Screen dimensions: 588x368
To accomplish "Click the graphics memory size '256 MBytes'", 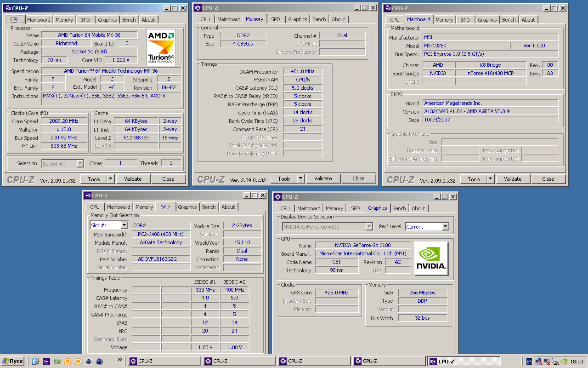I will tap(422, 292).
